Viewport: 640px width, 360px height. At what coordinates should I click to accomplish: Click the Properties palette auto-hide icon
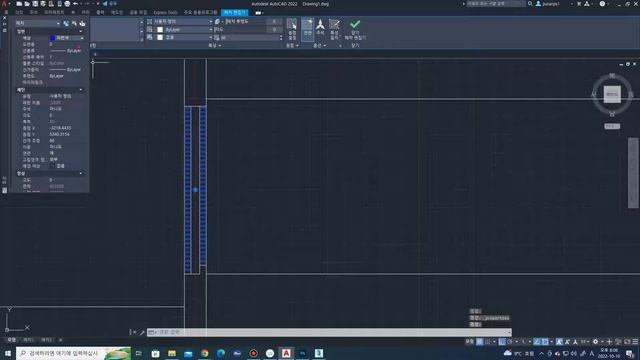pos(4,24)
